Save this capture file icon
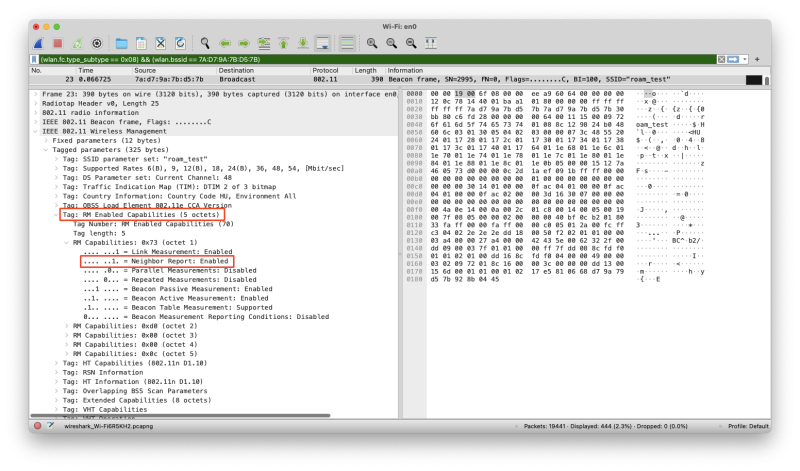Screen dimensions: 800x471 click(141, 43)
